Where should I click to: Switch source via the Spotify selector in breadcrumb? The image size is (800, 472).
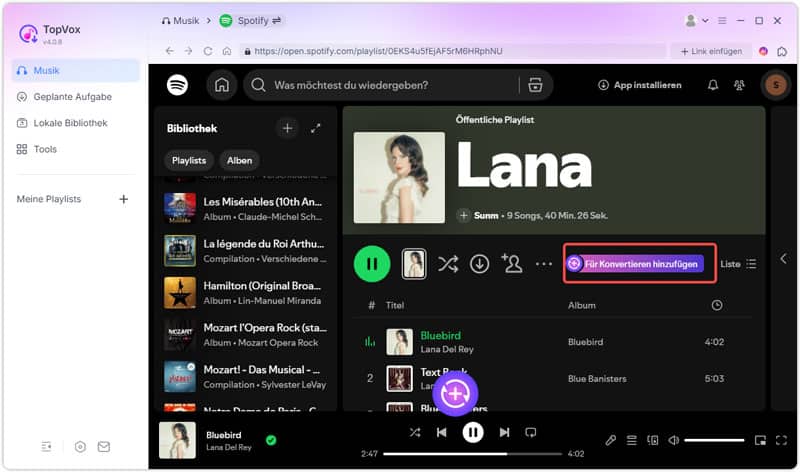pos(251,20)
